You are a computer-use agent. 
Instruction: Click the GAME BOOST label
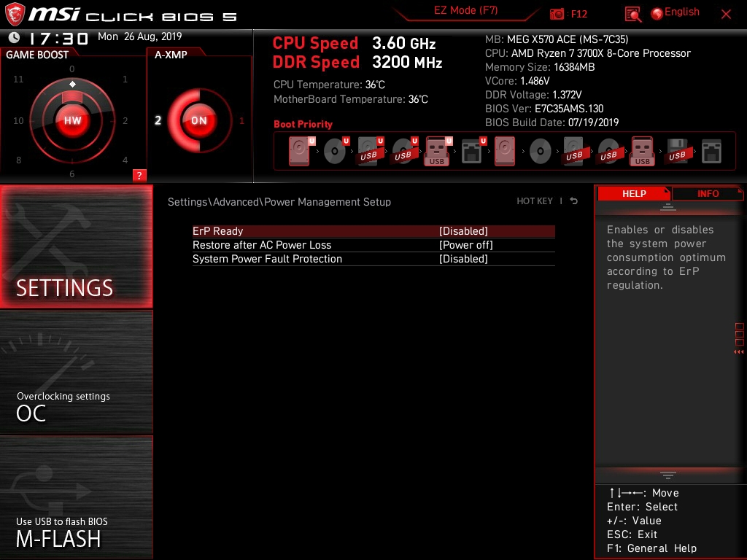pos(37,55)
